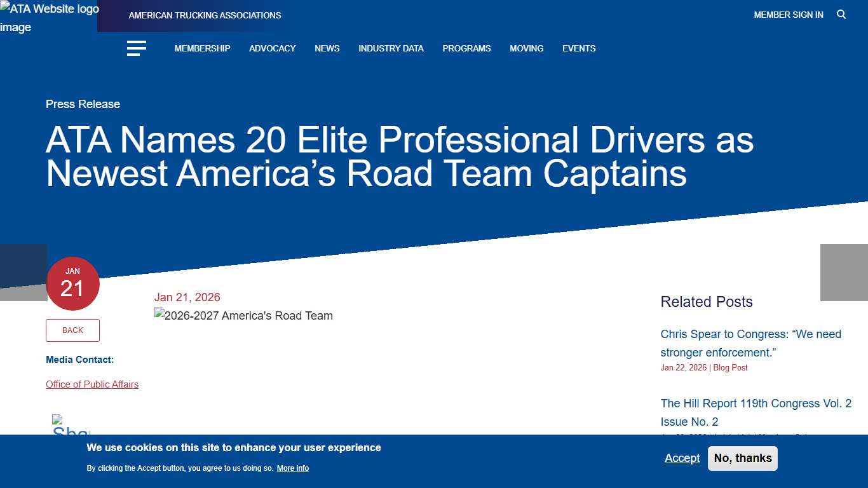Screen dimensions: 868x488
Task: Open the hamburger navigation menu
Action: [x=136, y=48]
